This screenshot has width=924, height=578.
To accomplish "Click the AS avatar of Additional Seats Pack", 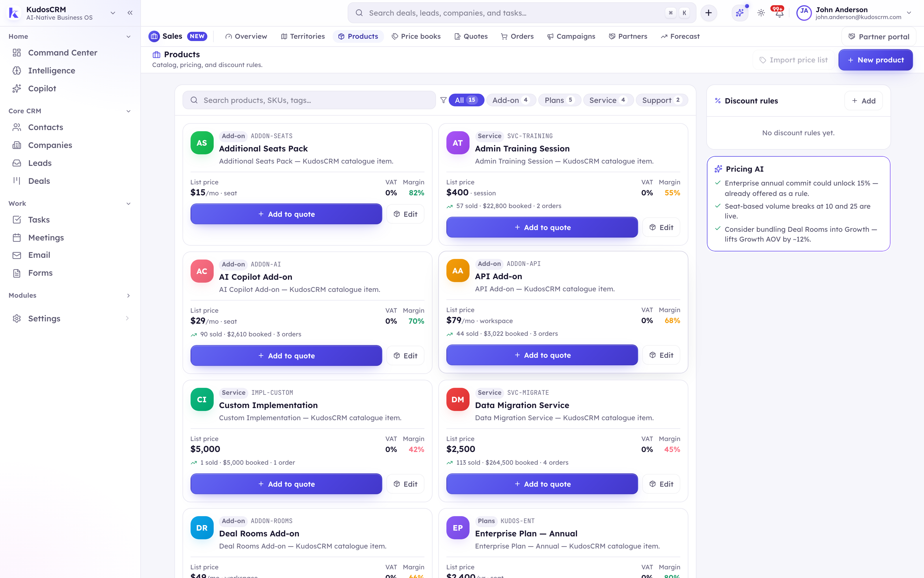I will 202,143.
